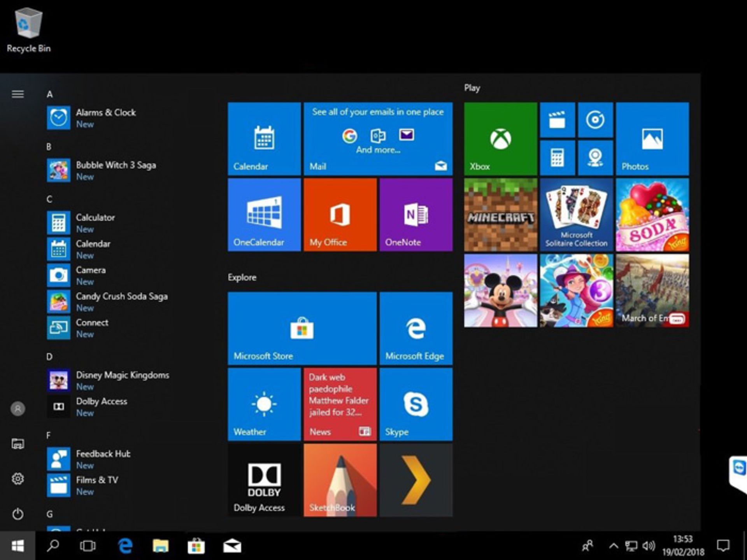Open Task View on the taskbar
The width and height of the screenshot is (747, 560).
click(88, 546)
